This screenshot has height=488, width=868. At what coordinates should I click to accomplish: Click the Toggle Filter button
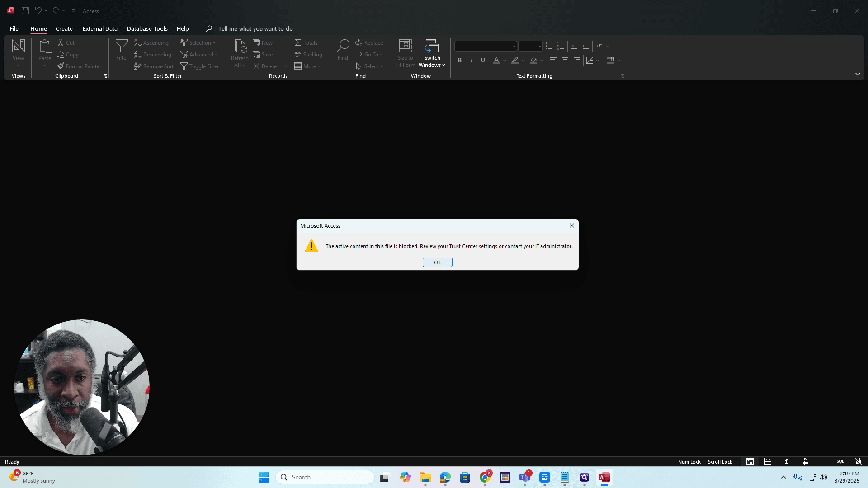[x=200, y=66]
